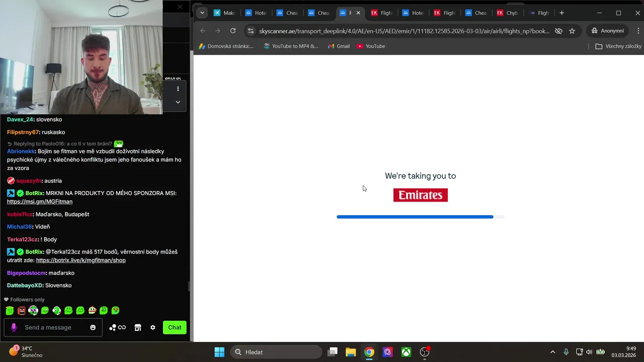
Task: Open site information icon left of URL
Action: [x=251, y=31]
